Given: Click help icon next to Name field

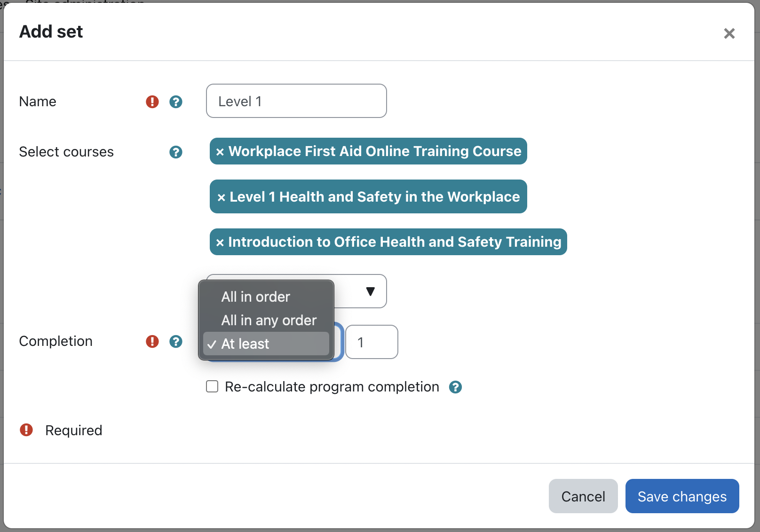Looking at the screenshot, I should 176,102.
